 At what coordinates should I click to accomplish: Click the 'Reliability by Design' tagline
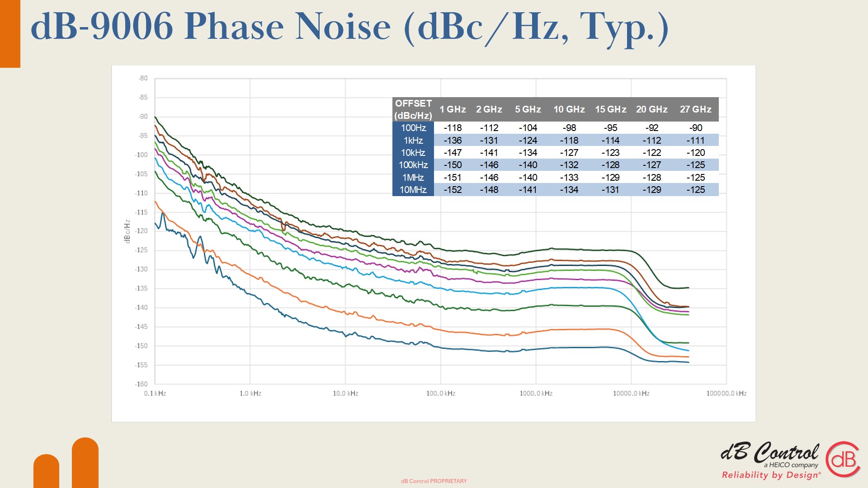click(771, 475)
